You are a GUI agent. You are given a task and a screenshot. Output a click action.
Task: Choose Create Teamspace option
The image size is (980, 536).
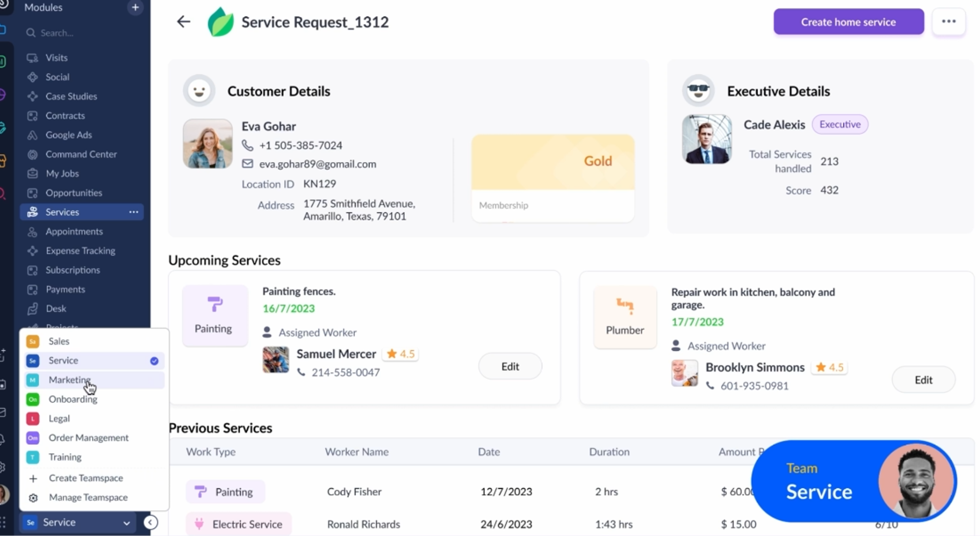(94, 478)
